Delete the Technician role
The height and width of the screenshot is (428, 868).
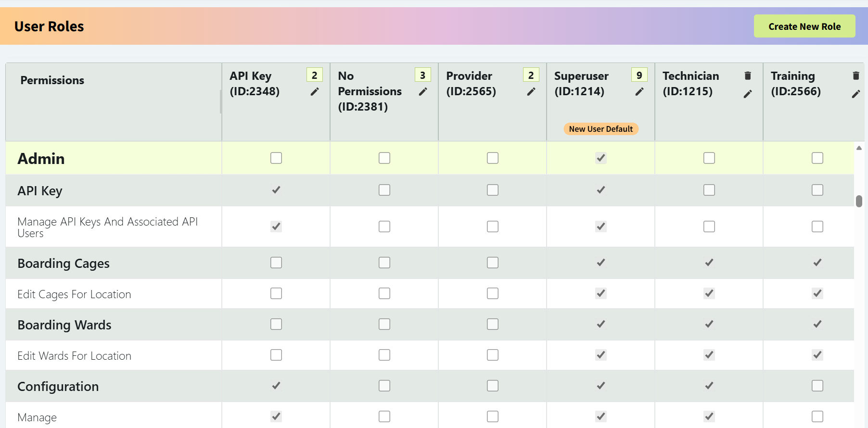point(748,75)
